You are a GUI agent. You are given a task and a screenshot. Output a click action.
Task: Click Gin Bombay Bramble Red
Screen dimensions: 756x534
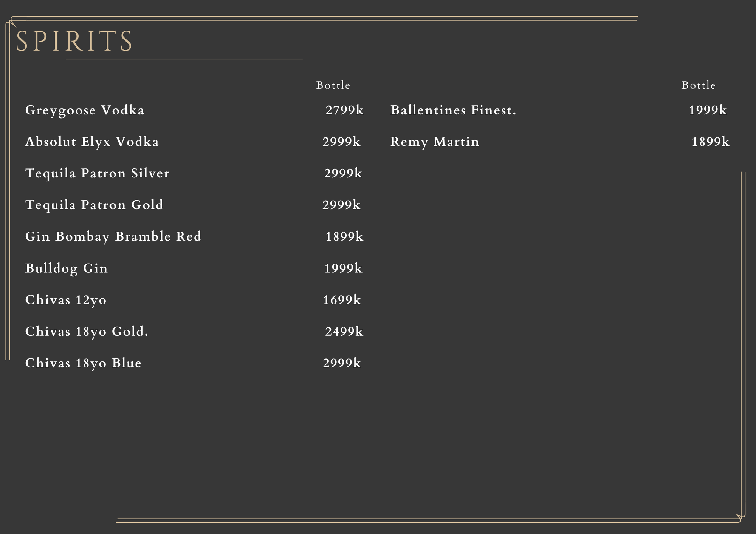[x=113, y=236]
